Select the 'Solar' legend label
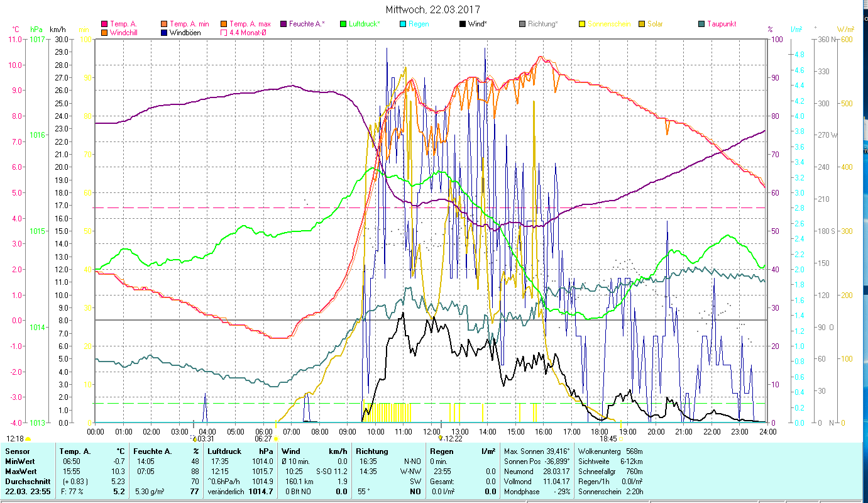Screen dimensions: 868x503 coord(656,24)
